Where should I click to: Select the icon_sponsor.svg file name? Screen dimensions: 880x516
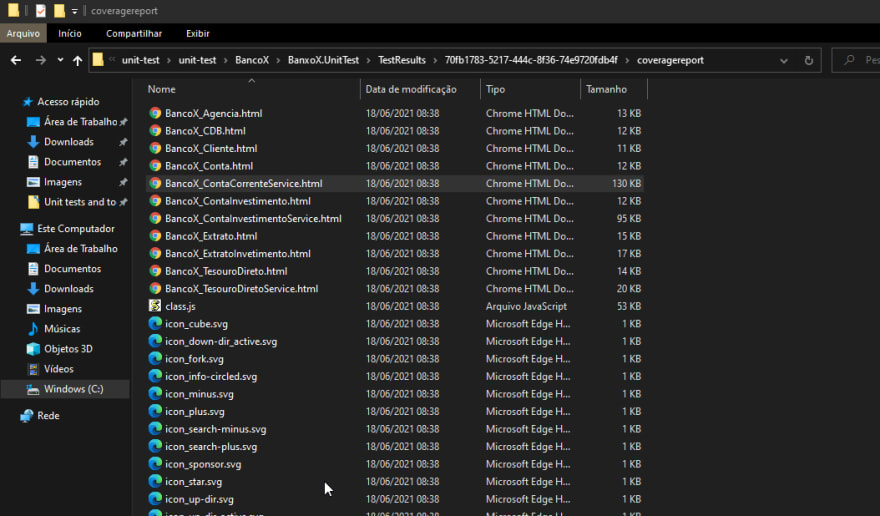click(203, 464)
